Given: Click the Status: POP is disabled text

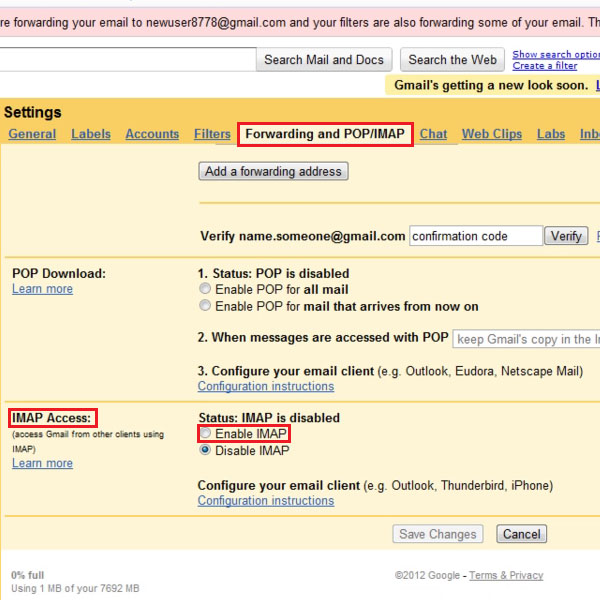Looking at the screenshot, I should [x=273, y=273].
